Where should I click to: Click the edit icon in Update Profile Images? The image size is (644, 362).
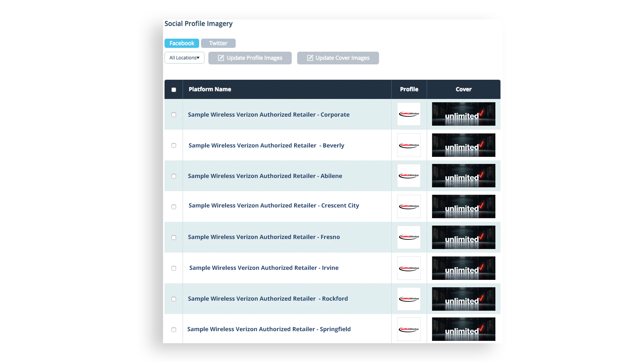pyautogui.click(x=221, y=58)
